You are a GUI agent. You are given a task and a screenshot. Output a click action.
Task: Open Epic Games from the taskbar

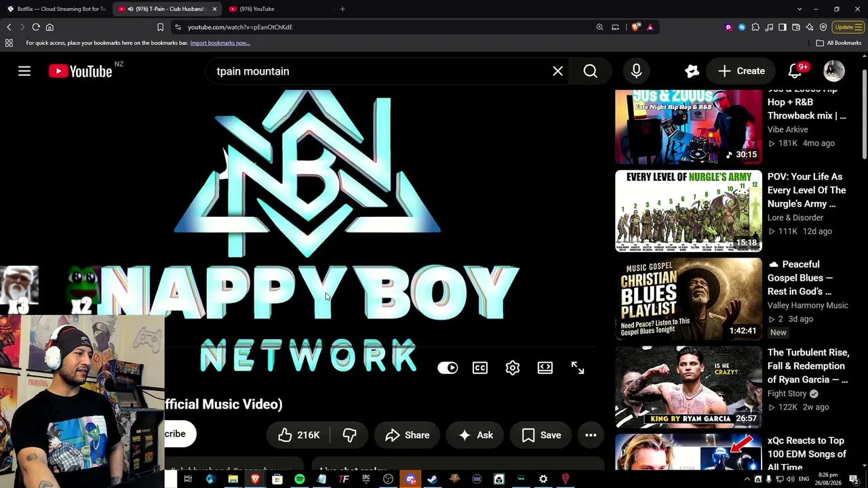point(366,480)
